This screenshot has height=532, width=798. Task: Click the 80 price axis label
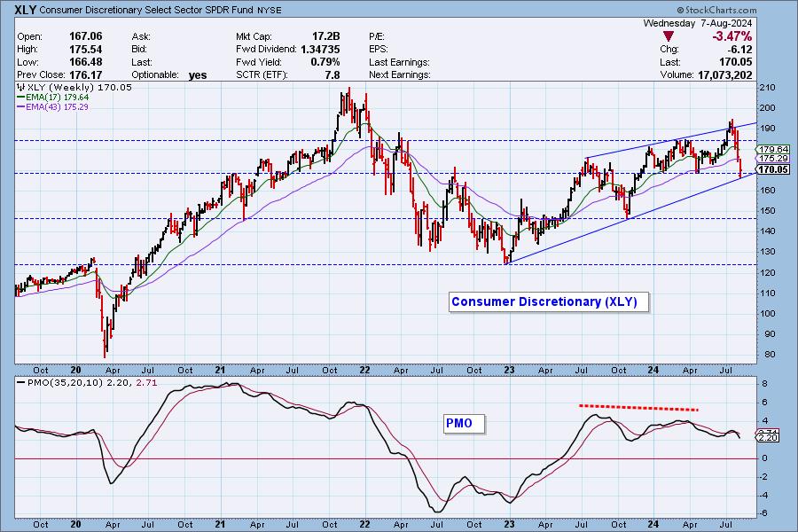pos(770,355)
